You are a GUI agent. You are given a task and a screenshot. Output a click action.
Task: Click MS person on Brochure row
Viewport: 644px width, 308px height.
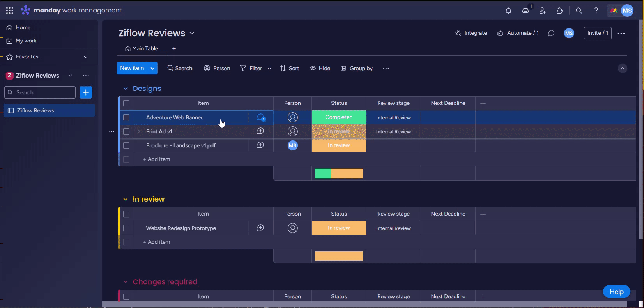click(x=292, y=145)
